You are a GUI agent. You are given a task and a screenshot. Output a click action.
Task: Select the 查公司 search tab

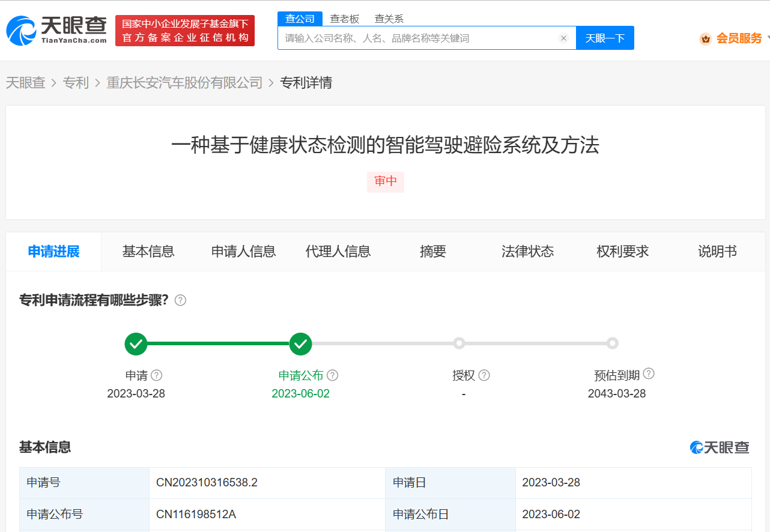point(300,19)
